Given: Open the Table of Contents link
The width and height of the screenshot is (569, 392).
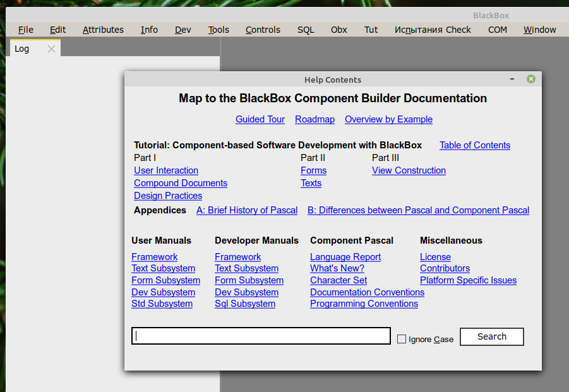Looking at the screenshot, I should (475, 145).
